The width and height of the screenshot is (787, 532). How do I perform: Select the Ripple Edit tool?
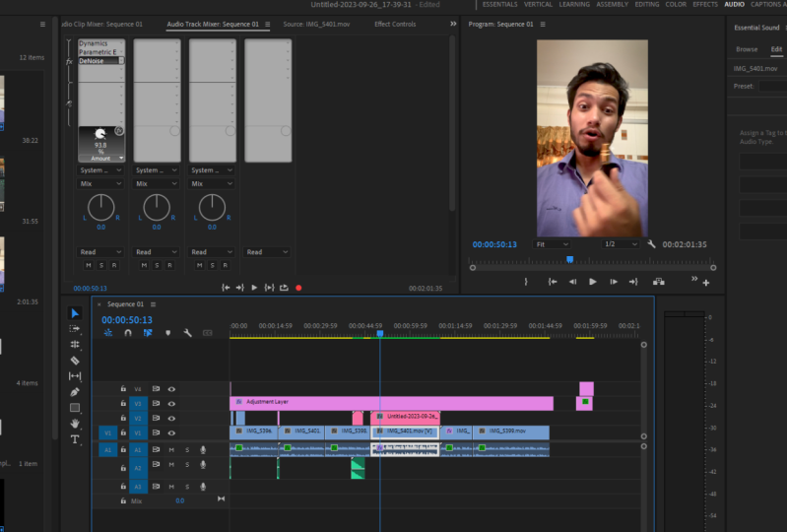coord(75,344)
